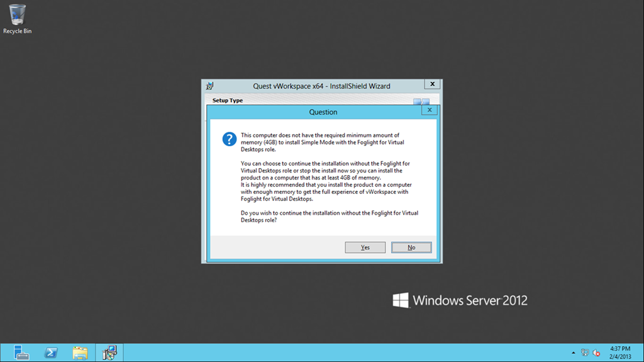Open the clock showing 4:37 PM
This screenshot has height=362, width=644.
click(620, 353)
